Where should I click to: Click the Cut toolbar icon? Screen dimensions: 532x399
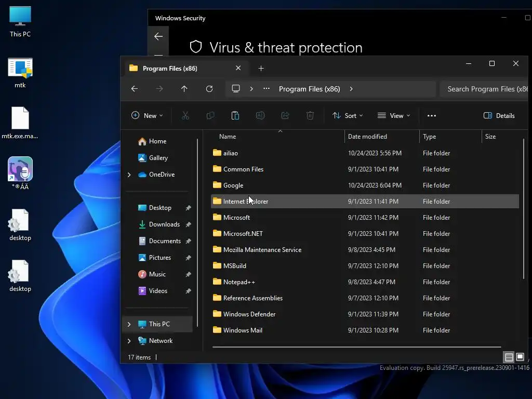click(x=185, y=116)
